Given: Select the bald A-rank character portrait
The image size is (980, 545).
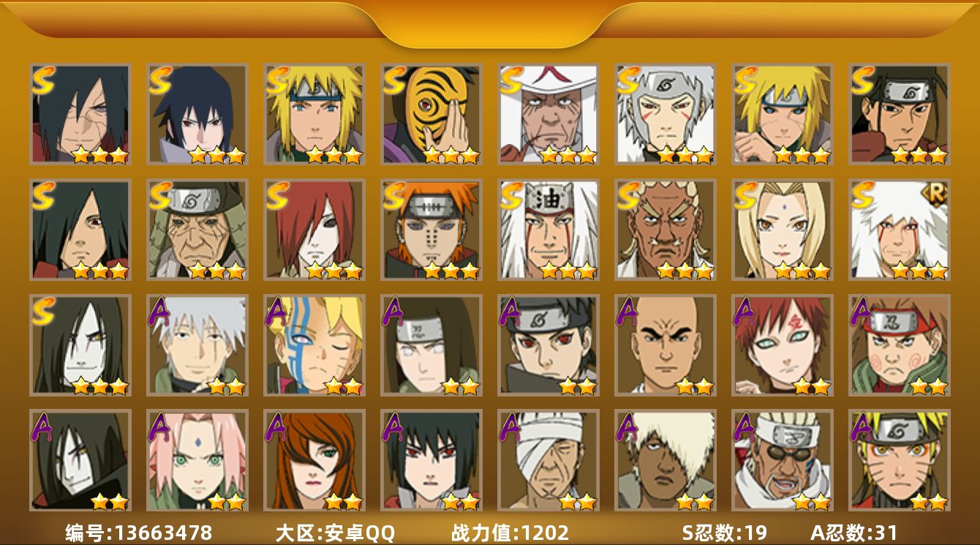Looking at the screenshot, I should 666,345.
